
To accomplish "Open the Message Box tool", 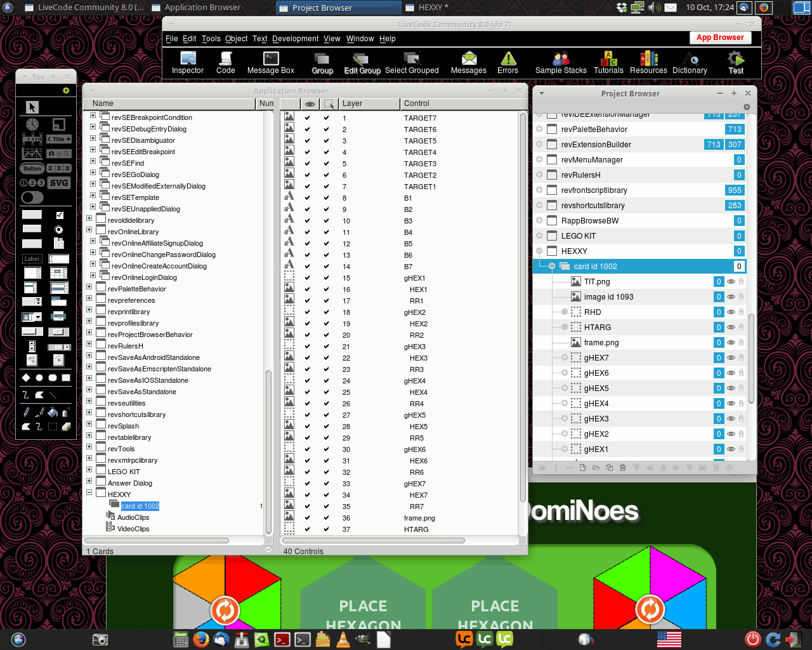I will pyautogui.click(x=271, y=63).
